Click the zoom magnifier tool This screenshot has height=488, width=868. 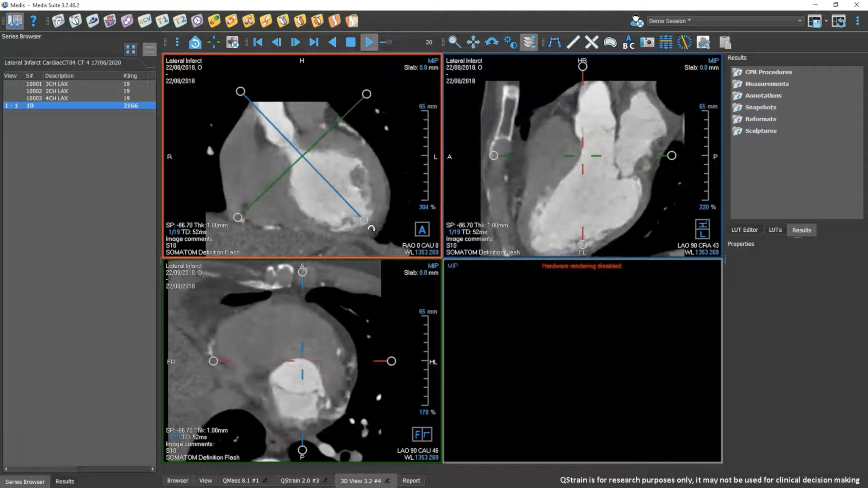454,42
